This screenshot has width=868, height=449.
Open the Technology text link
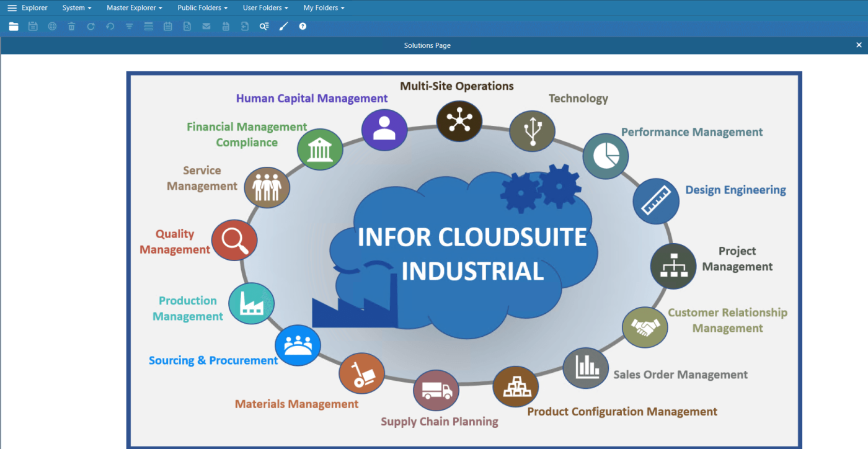(578, 99)
